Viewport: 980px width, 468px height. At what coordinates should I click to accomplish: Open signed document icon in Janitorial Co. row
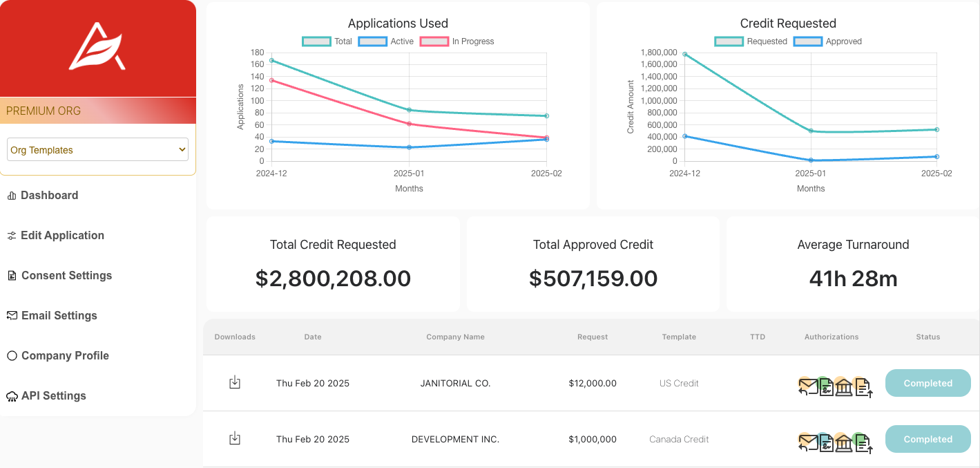point(825,386)
